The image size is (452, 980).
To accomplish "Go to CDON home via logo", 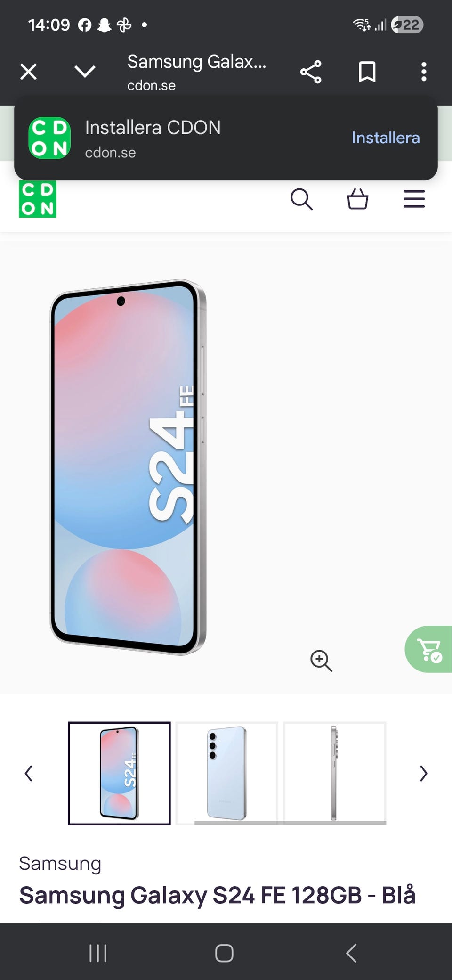I will [x=38, y=199].
